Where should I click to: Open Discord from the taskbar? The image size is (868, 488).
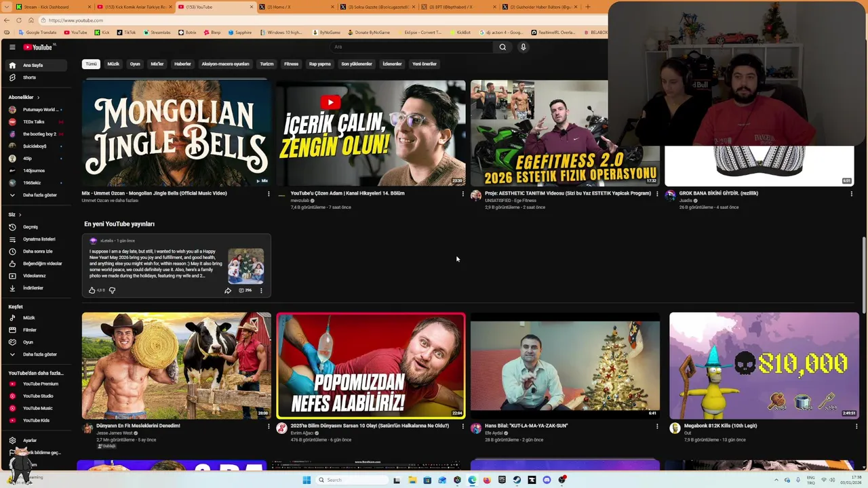point(547,480)
